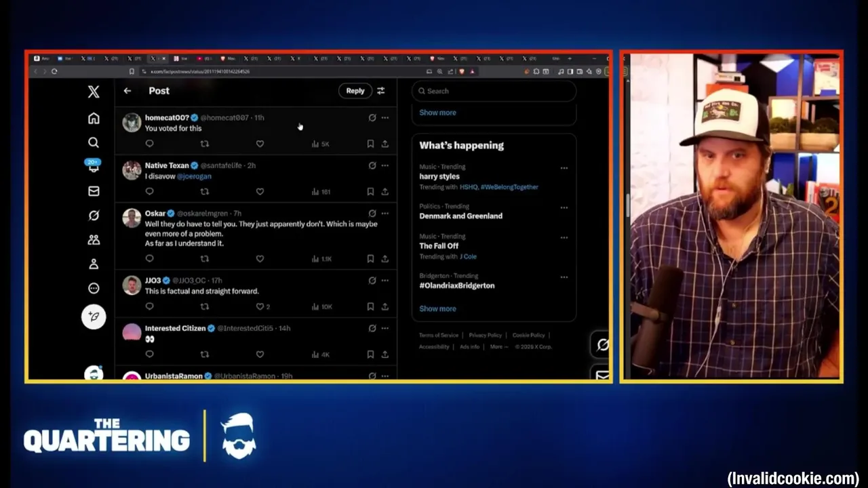
Task: Open Privacy Policy footer link
Action: pos(486,335)
